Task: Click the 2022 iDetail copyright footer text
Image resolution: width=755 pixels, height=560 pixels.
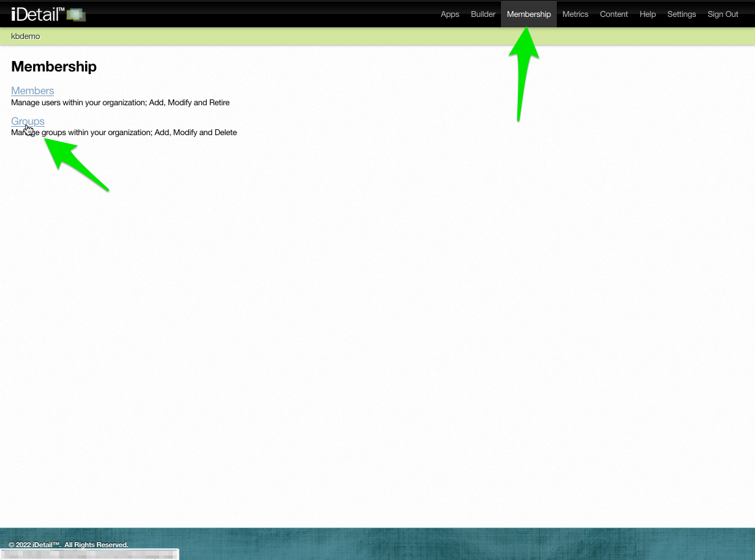Action: 68,544
